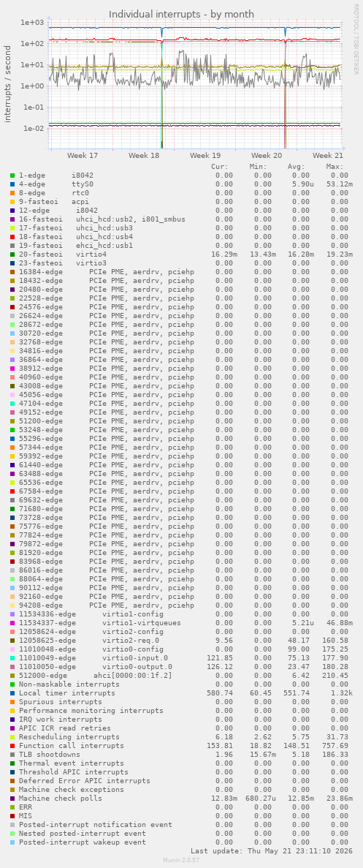Click the Rescheduling interrupts legend swatch
This screenshot has height=868, width=363.
coord(12,737)
